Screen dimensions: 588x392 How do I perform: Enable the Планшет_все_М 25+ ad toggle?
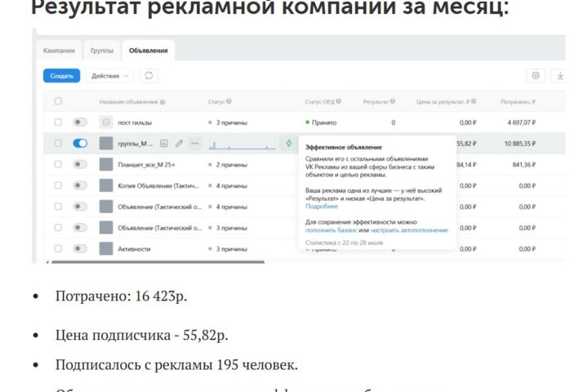tap(80, 164)
